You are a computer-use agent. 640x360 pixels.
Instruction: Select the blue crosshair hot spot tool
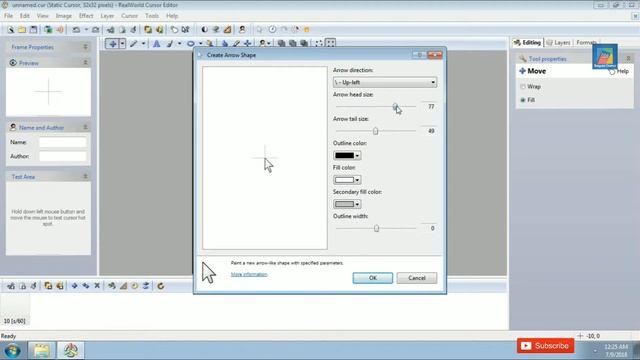tap(247, 43)
